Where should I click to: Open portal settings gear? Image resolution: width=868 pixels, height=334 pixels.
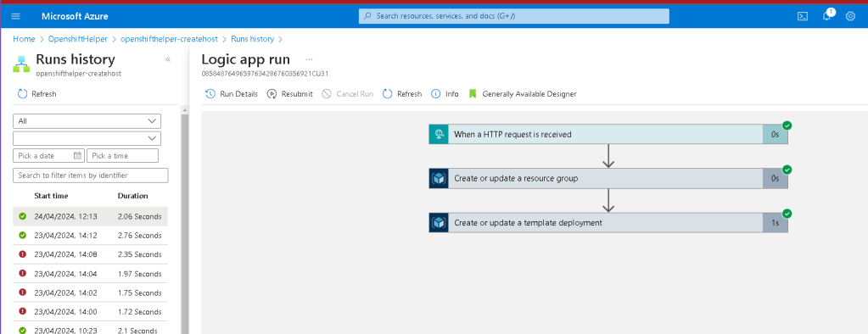[851, 17]
